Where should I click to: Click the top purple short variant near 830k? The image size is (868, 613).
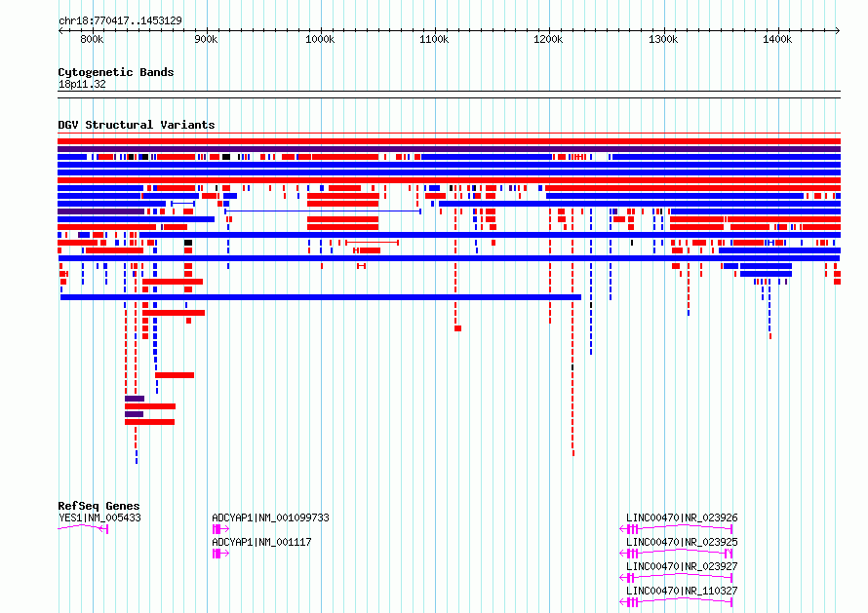(x=135, y=399)
